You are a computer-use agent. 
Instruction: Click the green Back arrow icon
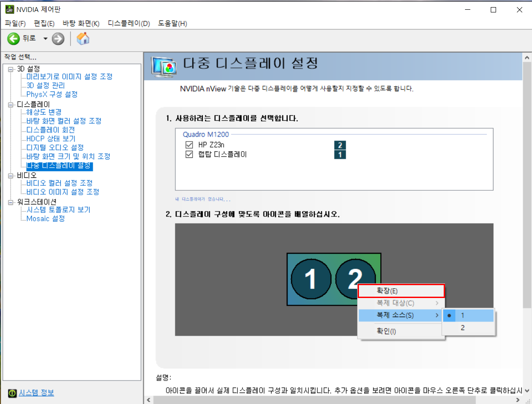pyautogui.click(x=14, y=39)
